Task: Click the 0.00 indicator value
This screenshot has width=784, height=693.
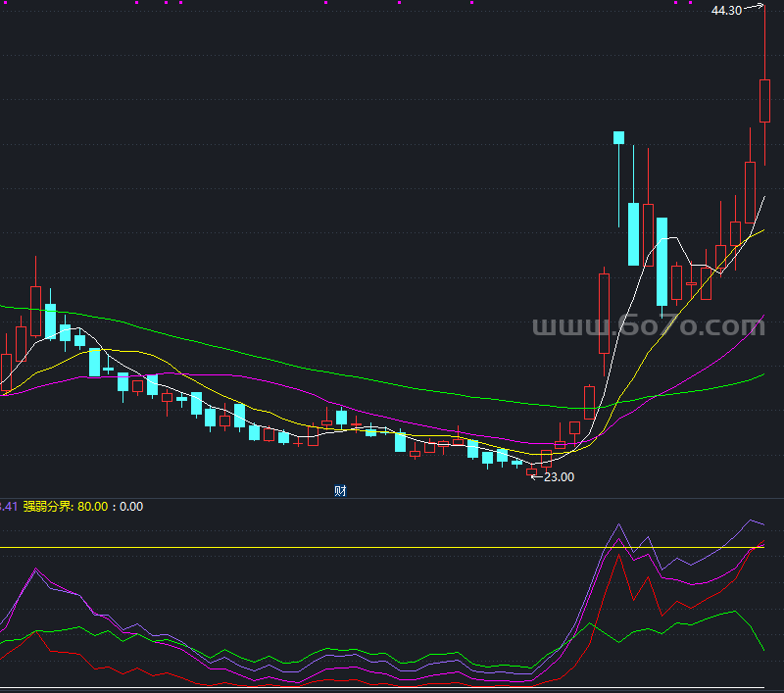Action: (131, 507)
